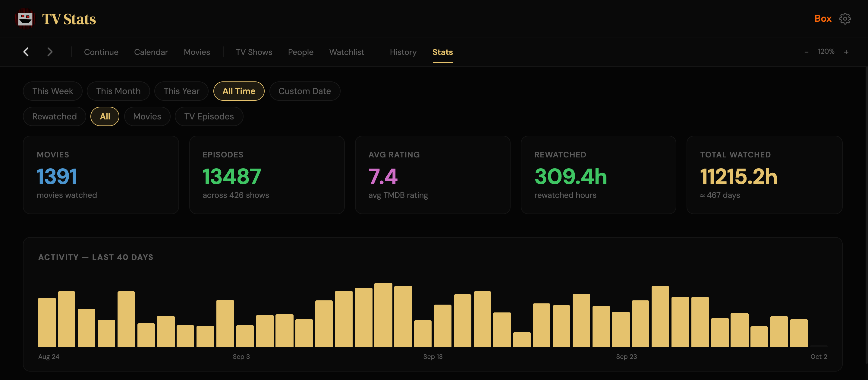This screenshot has width=868, height=380.
Task: Open the History tab
Action: 403,52
